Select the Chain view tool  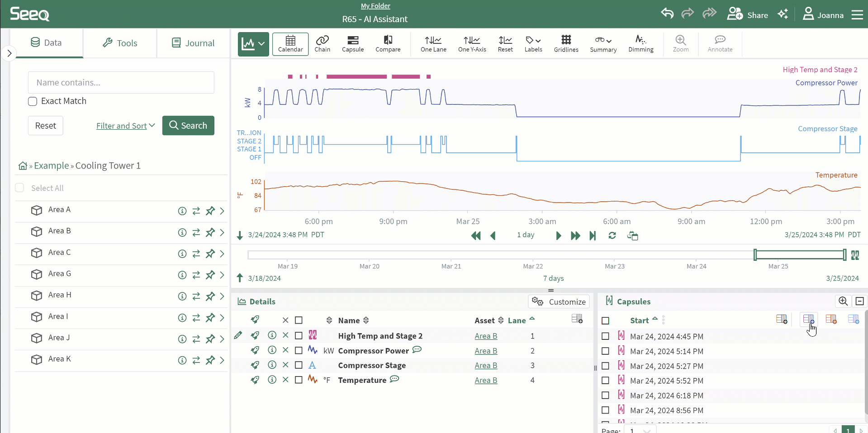[x=322, y=44]
